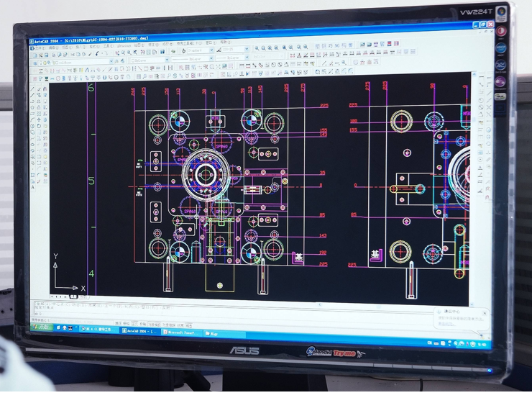532x403 pixels.
Task: Click Make Object's Layer Current icon
Action: pos(116,61)
